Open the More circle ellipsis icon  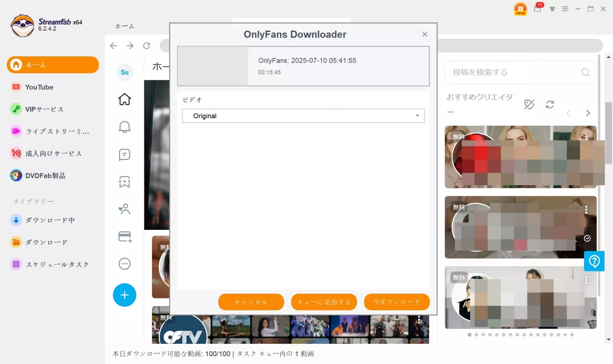point(124,264)
